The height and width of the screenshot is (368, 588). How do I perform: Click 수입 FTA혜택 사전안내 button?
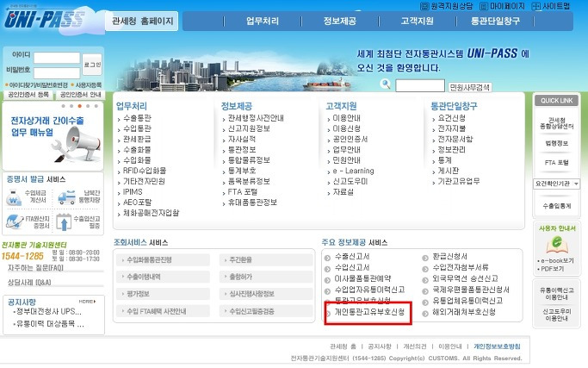pyautogui.click(x=163, y=311)
